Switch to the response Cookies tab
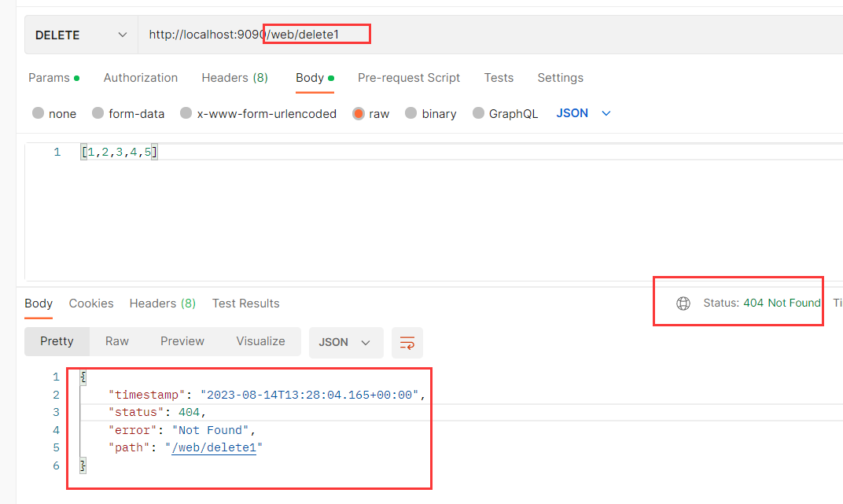Viewport: 843px width, 504px height. (x=91, y=304)
